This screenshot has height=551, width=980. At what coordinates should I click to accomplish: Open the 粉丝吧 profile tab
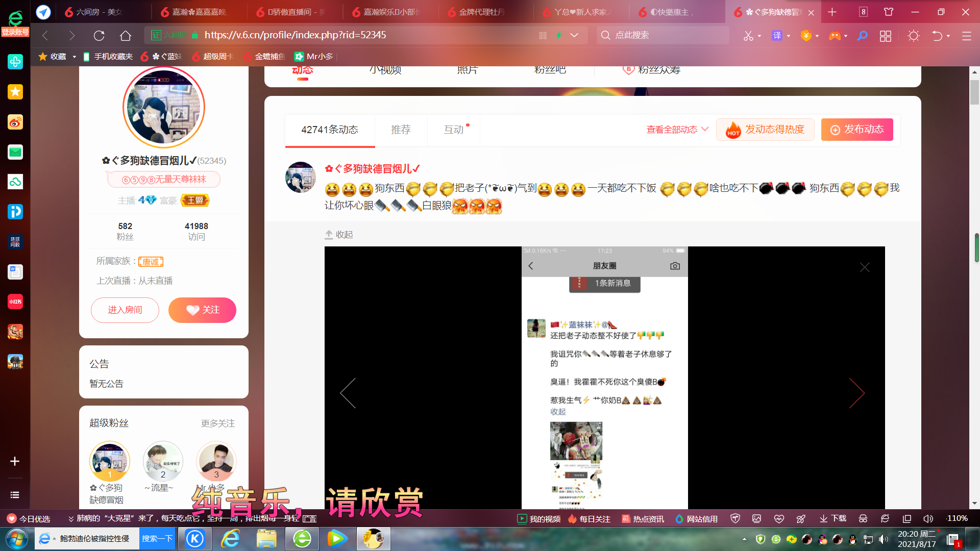(550, 70)
